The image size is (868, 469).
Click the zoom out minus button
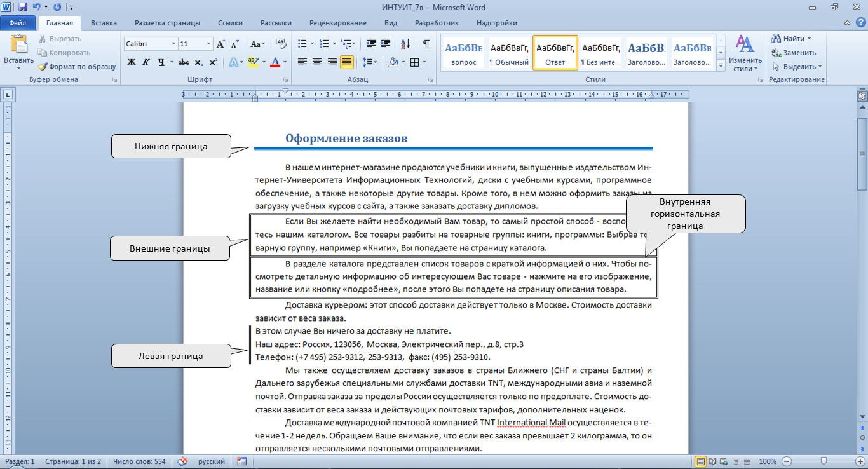click(x=787, y=461)
